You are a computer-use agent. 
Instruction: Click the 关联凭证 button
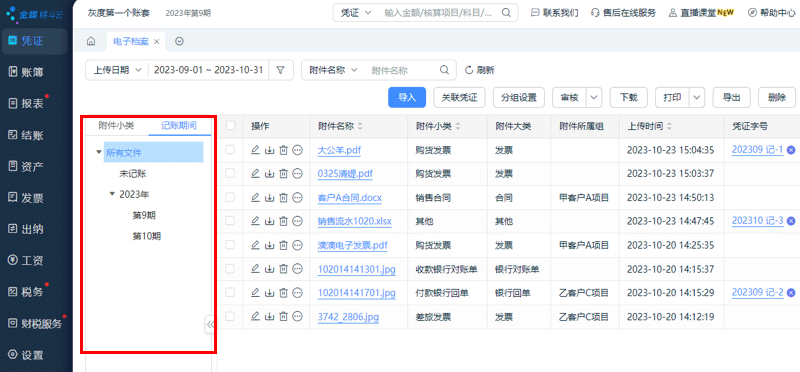(459, 97)
